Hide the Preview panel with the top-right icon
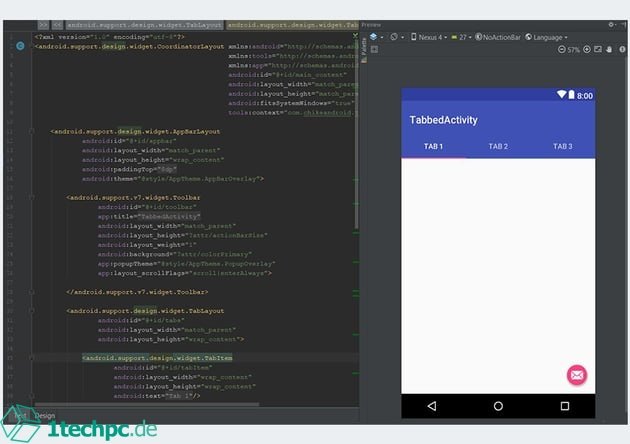Viewport: 630px width, 444px height. point(623,25)
